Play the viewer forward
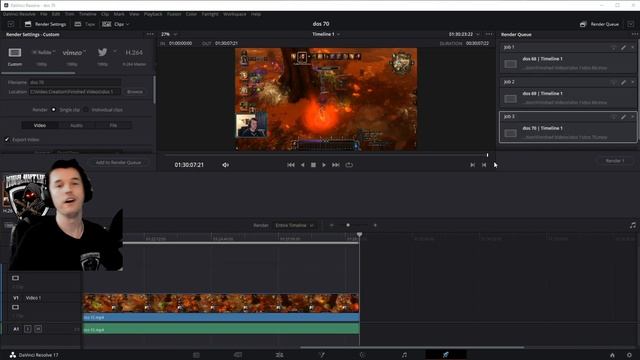This screenshot has width=640, height=360. point(324,165)
